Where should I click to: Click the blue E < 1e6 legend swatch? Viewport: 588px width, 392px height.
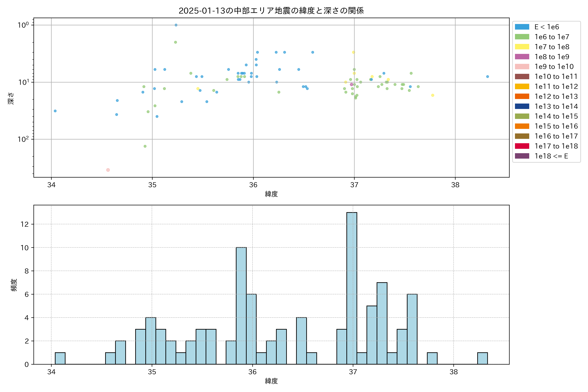pos(522,27)
